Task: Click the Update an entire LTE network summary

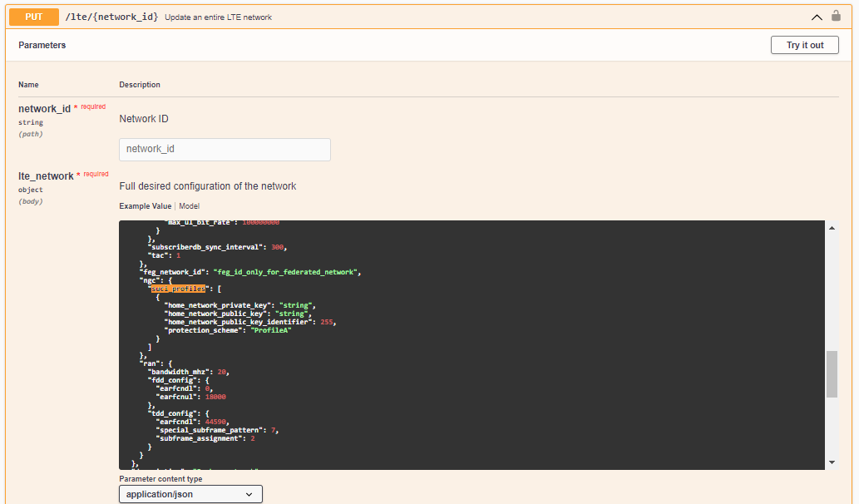Action: [x=218, y=17]
